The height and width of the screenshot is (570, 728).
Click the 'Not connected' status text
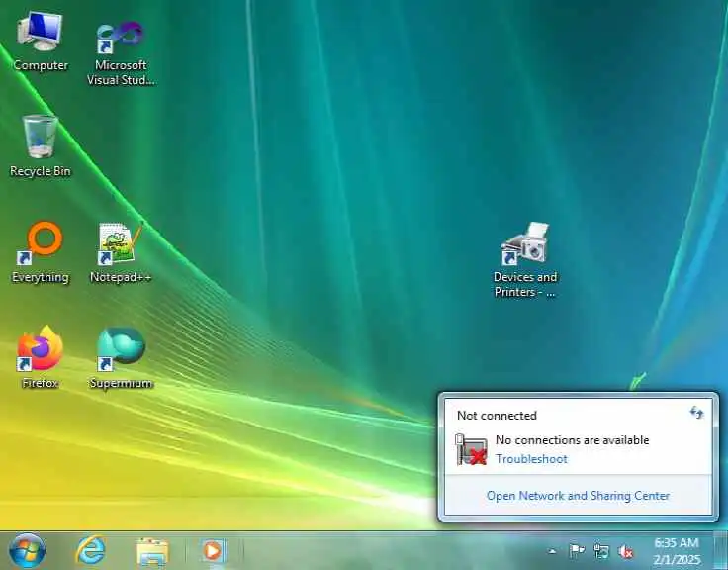coord(497,416)
